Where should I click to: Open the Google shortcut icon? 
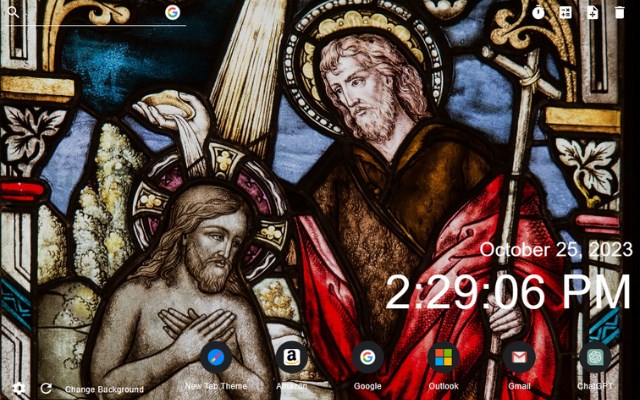[367, 358]
